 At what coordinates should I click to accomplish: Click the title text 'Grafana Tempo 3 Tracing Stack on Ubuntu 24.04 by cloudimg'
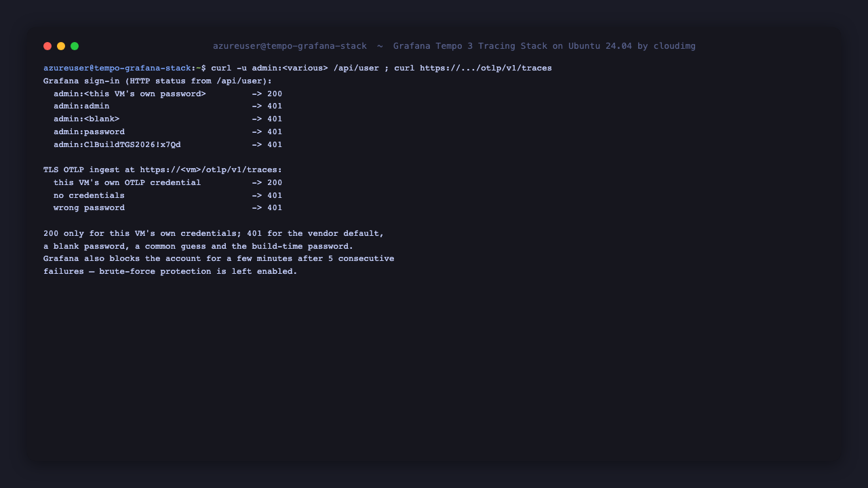(x=545, y=46)
